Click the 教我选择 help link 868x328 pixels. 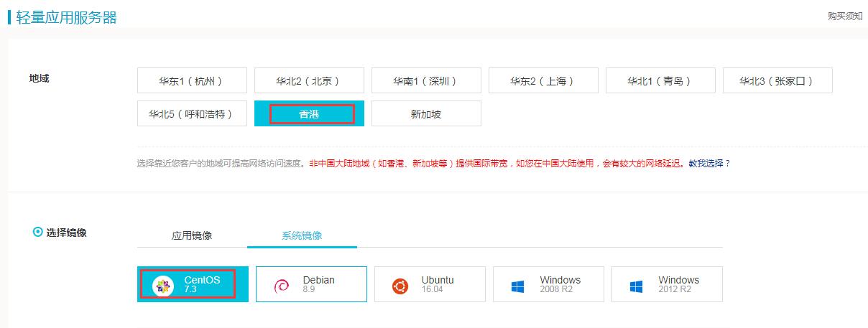[x=706, y=164]
